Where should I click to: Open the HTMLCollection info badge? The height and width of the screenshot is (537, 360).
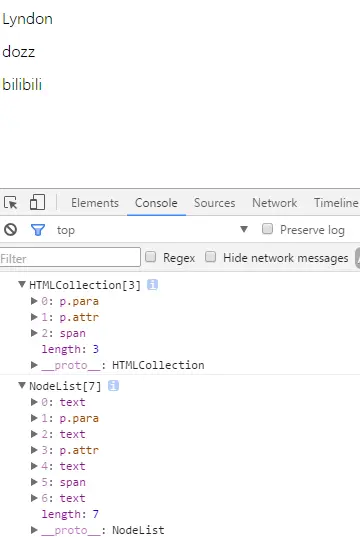pyautogui.click(x=152, y=285)
